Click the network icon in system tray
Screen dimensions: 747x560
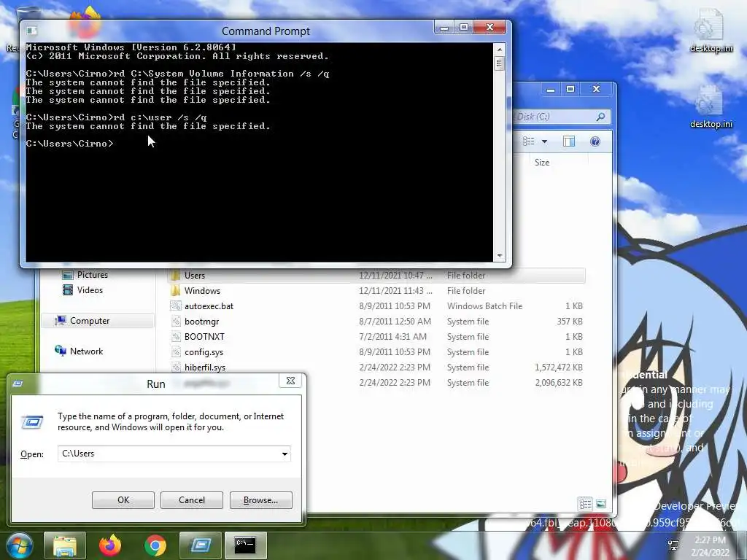(673, 545)
